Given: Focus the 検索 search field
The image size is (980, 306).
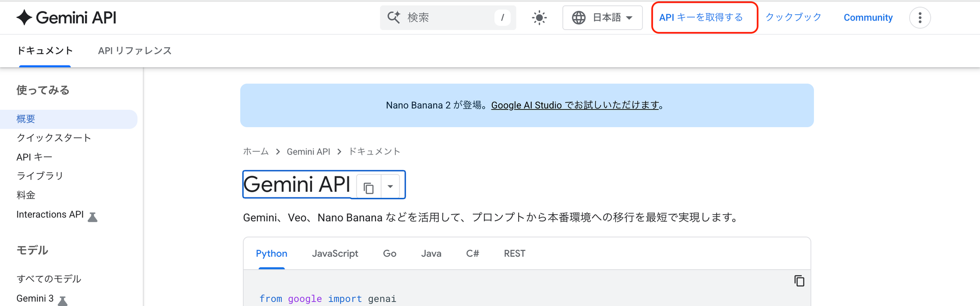Looking at the screenshot, I should [x=447, y=18].
